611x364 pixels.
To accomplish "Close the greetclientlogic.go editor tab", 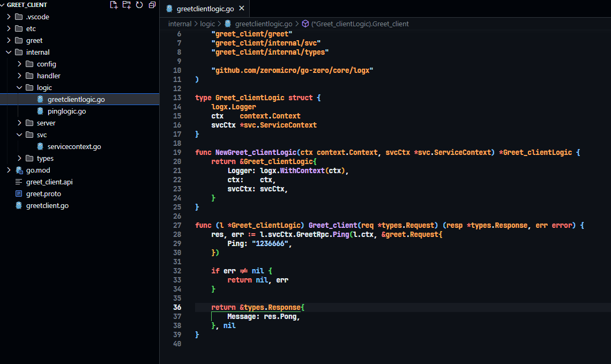I will 242,9.
